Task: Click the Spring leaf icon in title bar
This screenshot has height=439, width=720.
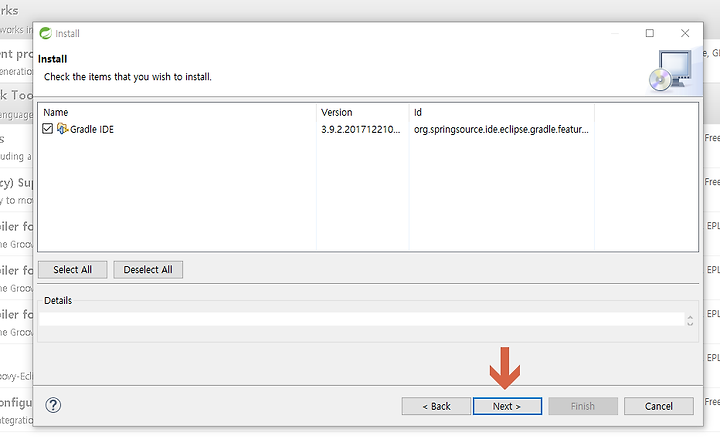Action: coord(45,33)
